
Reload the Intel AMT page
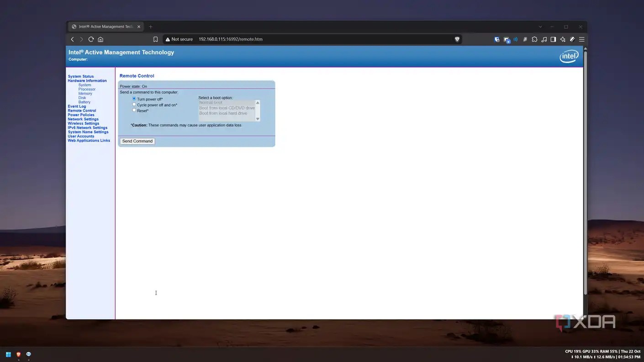91,39
